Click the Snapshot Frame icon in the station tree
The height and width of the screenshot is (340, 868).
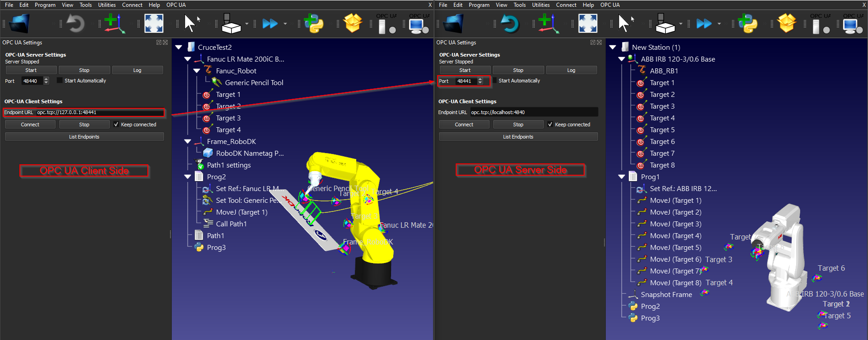click(x=633, y=295)
